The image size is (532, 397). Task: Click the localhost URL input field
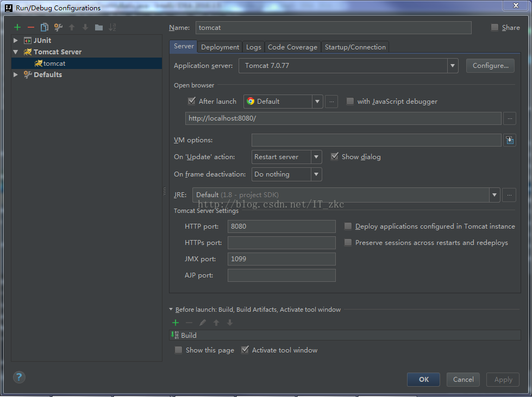click(343, 118)
